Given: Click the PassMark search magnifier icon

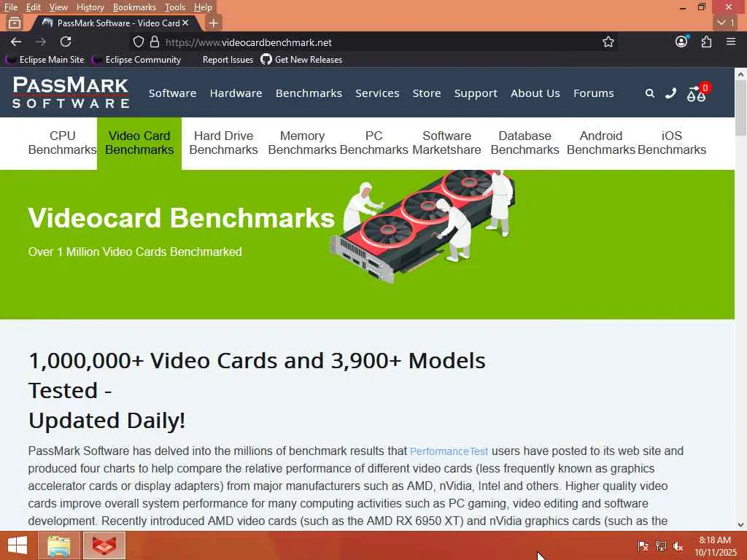Looking at the screenshot, I should click(649, 93).
